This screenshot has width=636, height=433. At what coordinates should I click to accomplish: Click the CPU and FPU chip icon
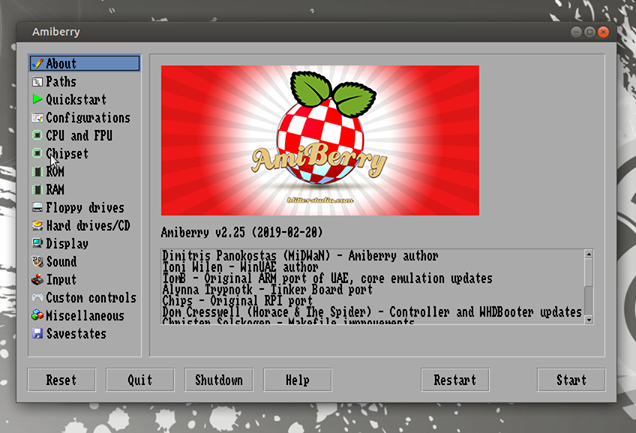click(x=37, y=135)
